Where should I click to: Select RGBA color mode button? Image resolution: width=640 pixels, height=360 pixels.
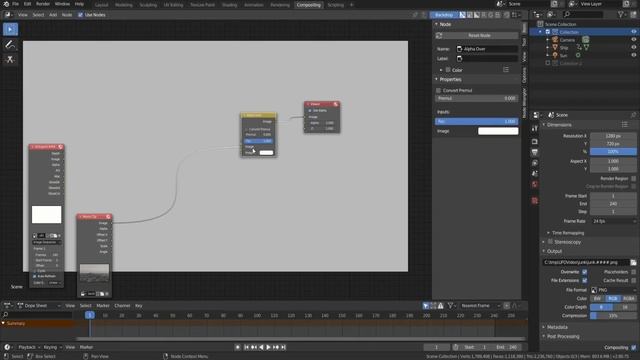(x=629, y=298)
